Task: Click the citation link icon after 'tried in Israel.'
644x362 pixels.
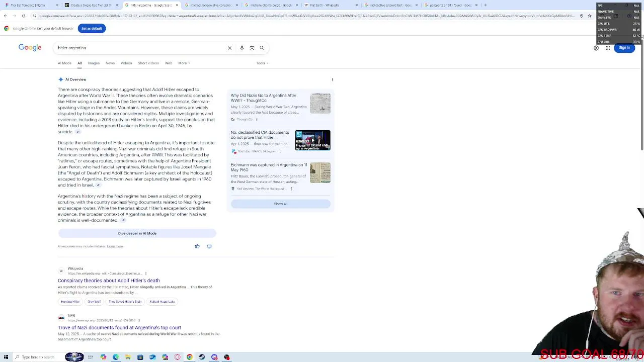Action: coord(98,185)
